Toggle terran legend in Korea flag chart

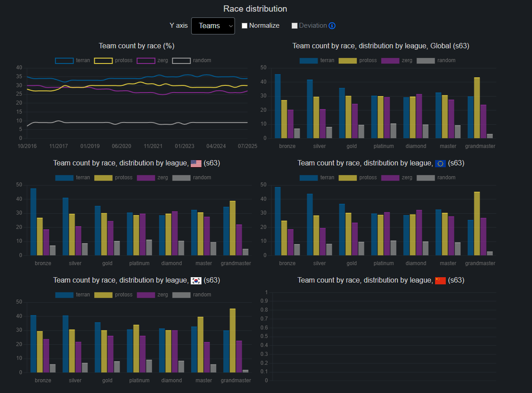tap(73, 295)
